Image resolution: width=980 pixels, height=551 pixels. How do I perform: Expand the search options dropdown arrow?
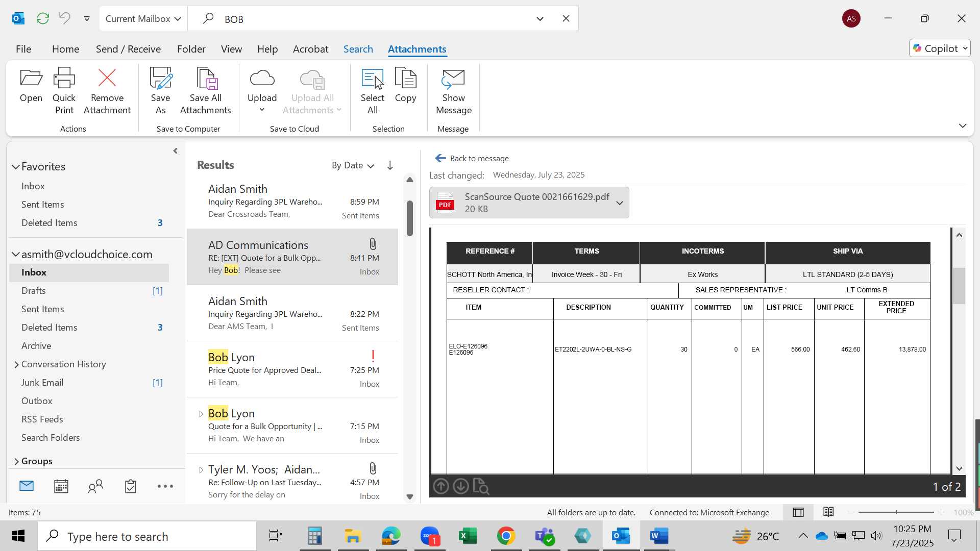point(540,19)
